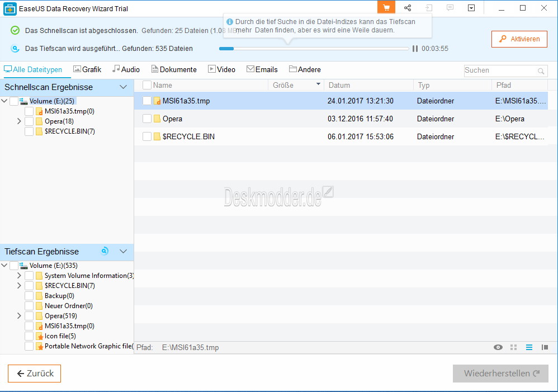Click the Backup folder icon in the tree

click(40, 296)
